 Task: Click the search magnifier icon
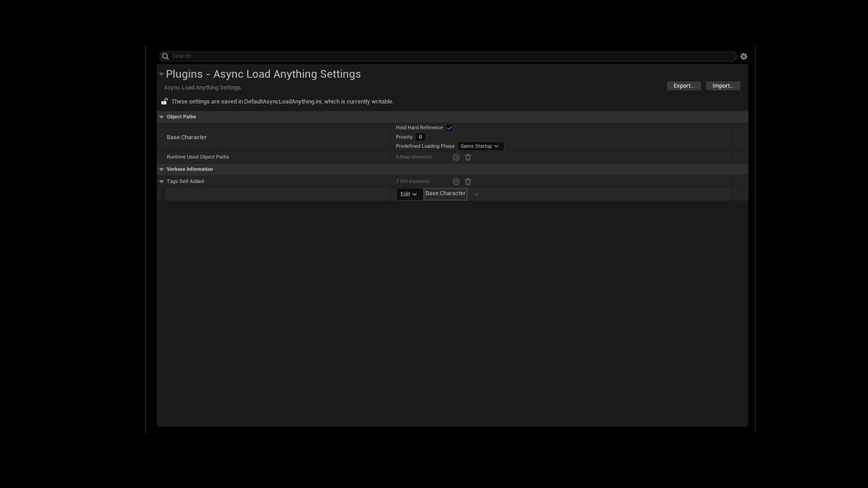tap(165, 56)
